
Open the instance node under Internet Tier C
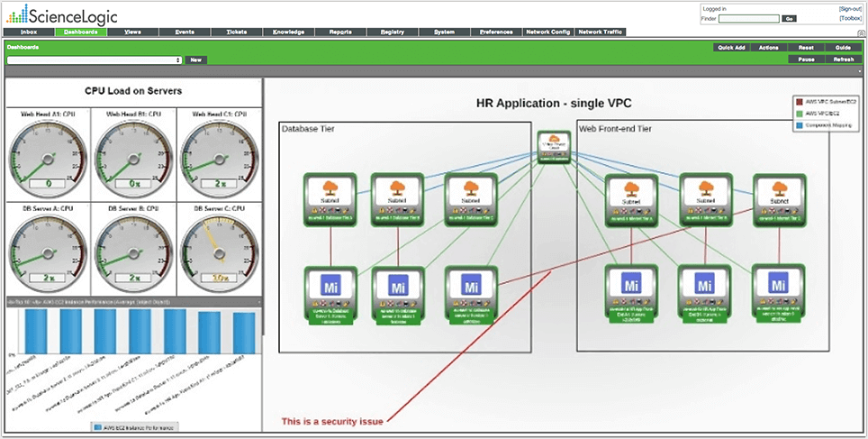[x=778, y=294]
